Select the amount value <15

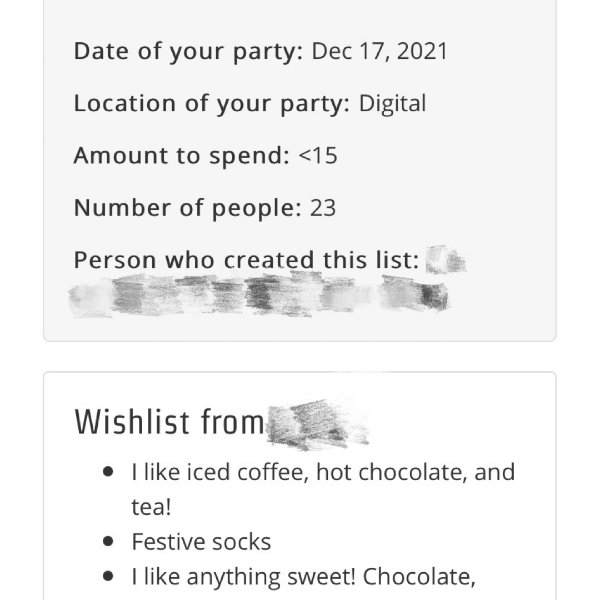(318, 156)
